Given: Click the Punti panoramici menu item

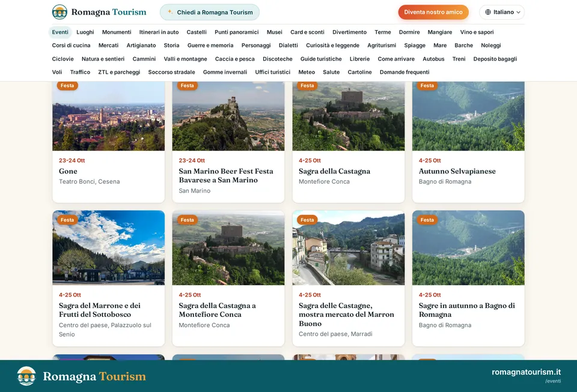Looking at the screenshot, I should click(237, 32).
